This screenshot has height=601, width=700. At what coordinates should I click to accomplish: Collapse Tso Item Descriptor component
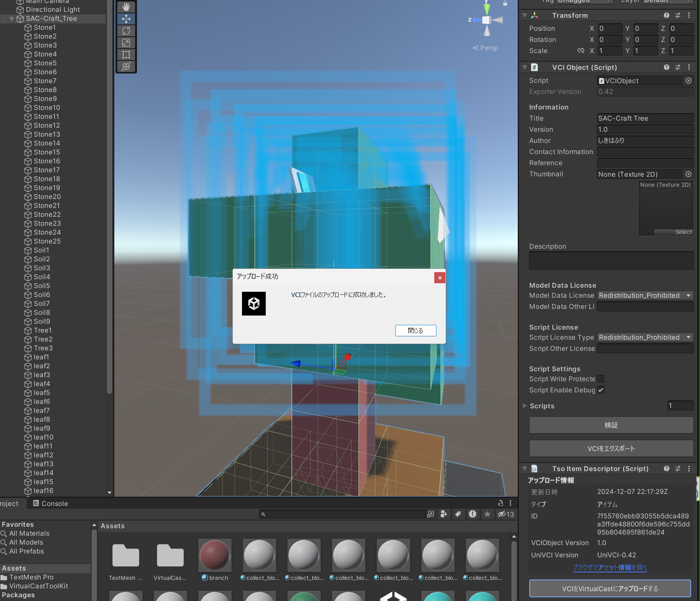(524, 468)
